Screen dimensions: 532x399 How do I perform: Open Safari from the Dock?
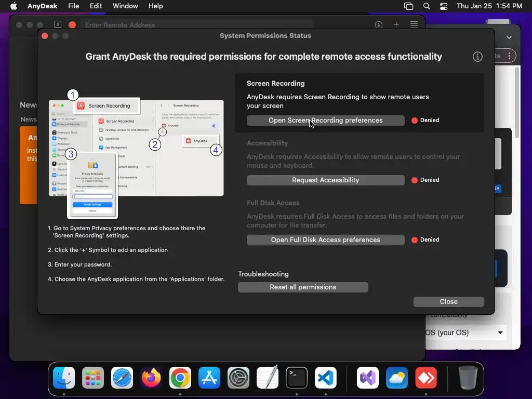pyautogui.click(x=122, y=378)
